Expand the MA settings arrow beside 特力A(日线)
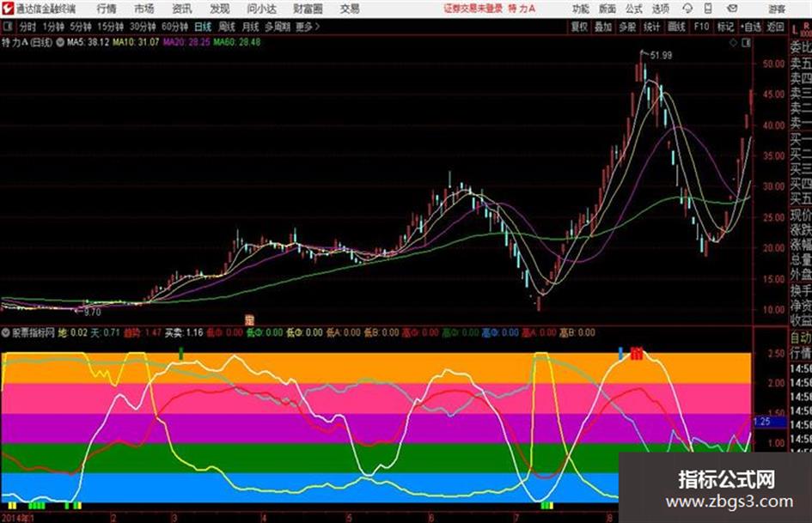 pos(60,42)
